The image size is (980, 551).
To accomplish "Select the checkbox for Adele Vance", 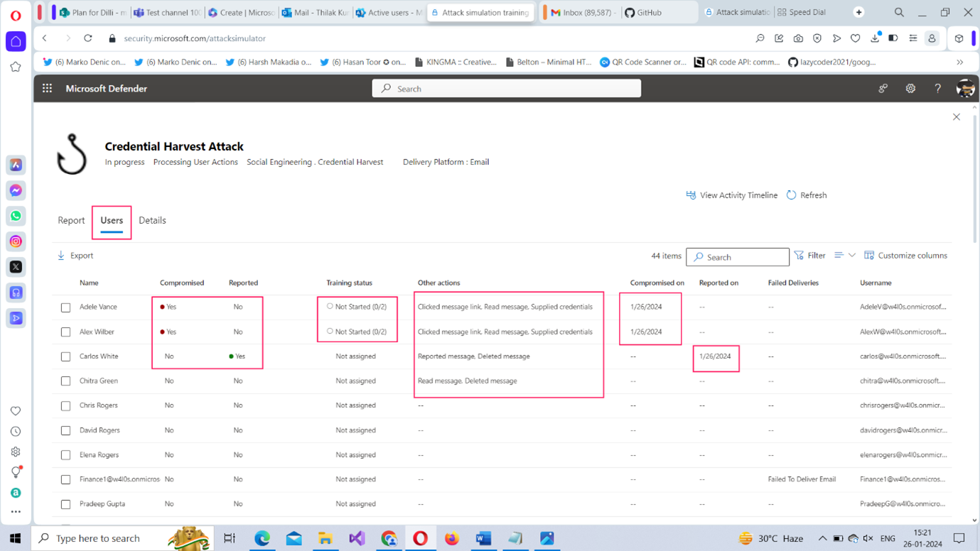I will (x=65, y=307).
